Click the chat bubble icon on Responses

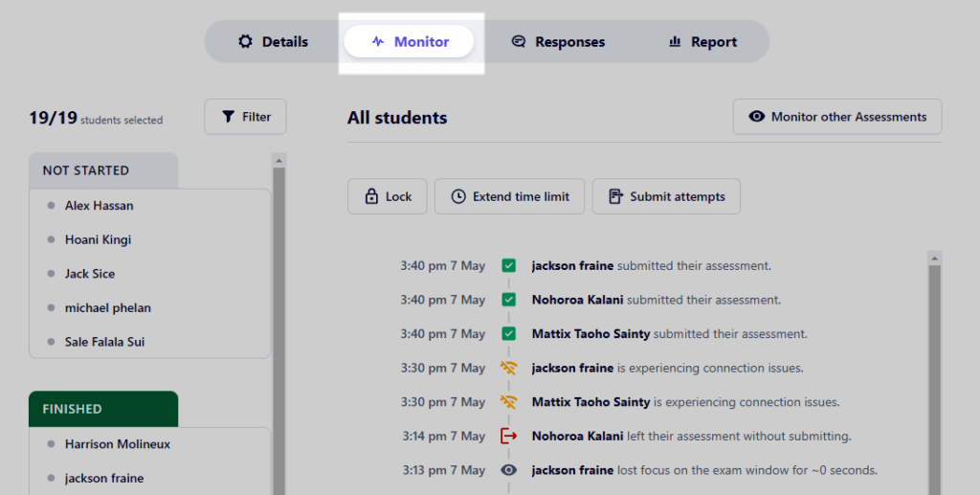[519, 42]
